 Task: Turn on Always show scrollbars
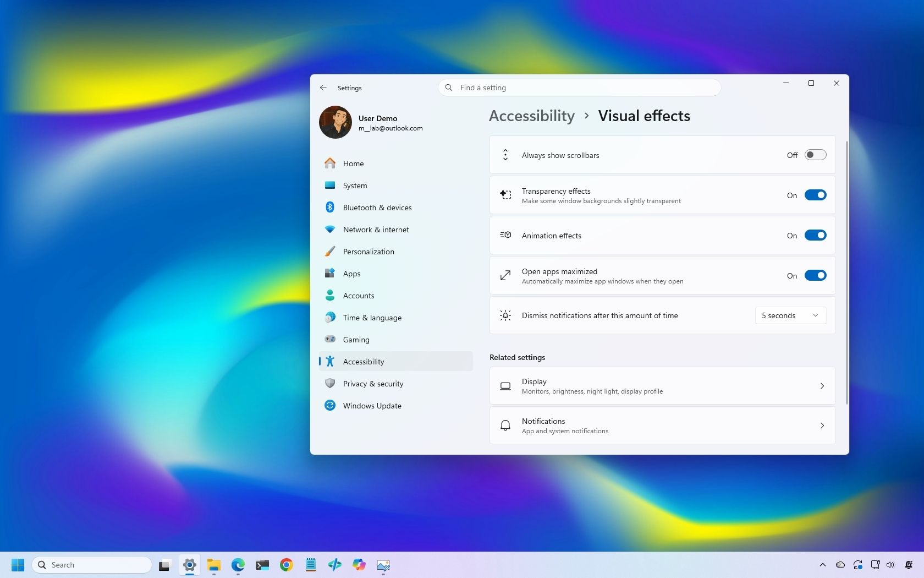pyautogui.click(x=815, y=155)
